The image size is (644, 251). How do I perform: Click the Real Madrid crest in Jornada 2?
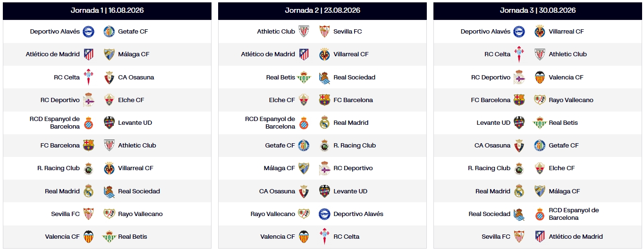(324, 123)
